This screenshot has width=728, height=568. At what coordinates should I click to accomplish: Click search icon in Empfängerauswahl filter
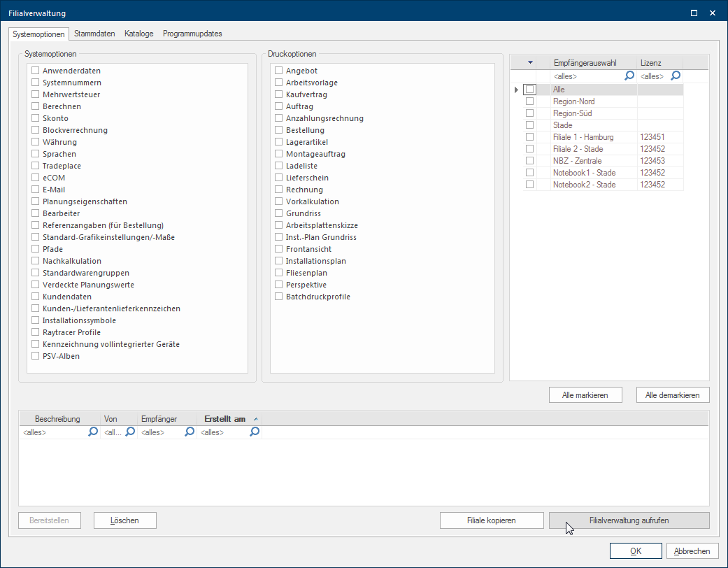pos(629,76)
